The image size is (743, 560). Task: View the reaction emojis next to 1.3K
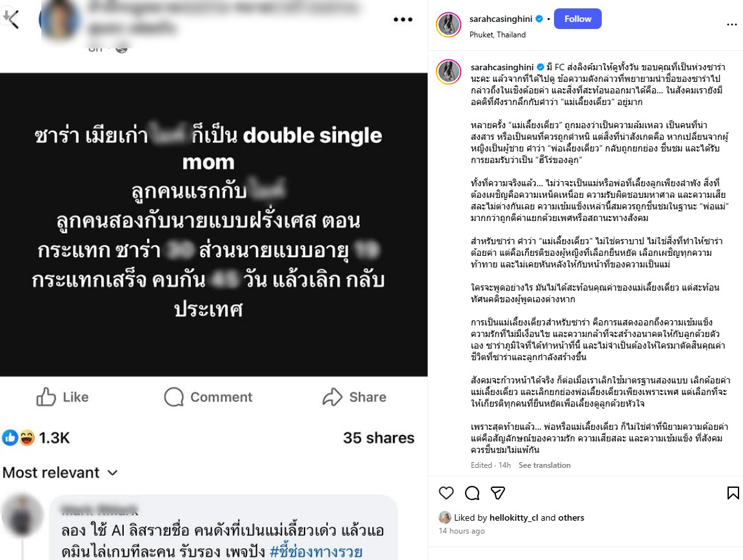click(19, 438)
